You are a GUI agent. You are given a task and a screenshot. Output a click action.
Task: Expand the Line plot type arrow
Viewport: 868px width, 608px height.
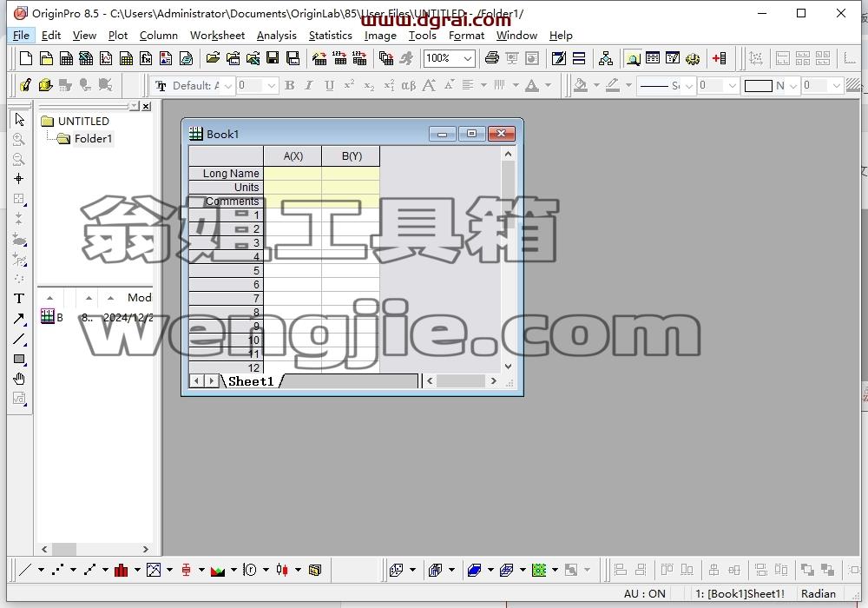tap(41, 570)
